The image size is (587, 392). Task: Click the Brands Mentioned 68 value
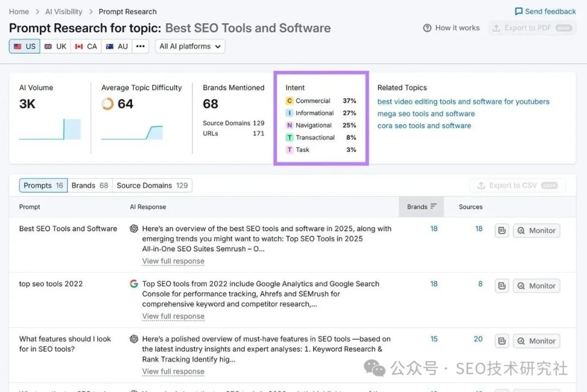(x=211, y=104)
